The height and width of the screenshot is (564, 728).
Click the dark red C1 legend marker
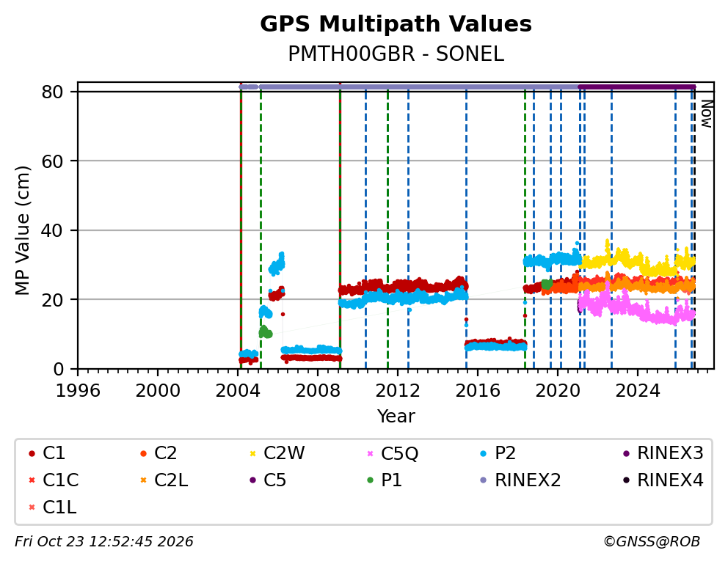click(x=32, y=453)
